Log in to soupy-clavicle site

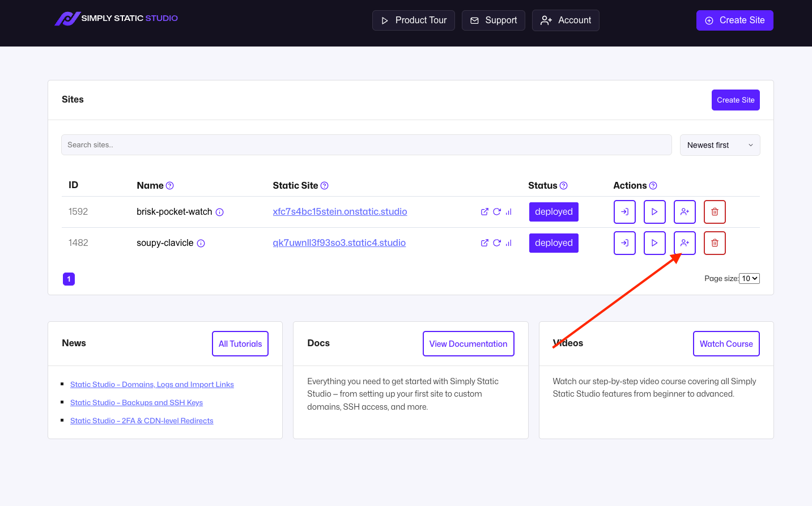click(x=624, y=243)
